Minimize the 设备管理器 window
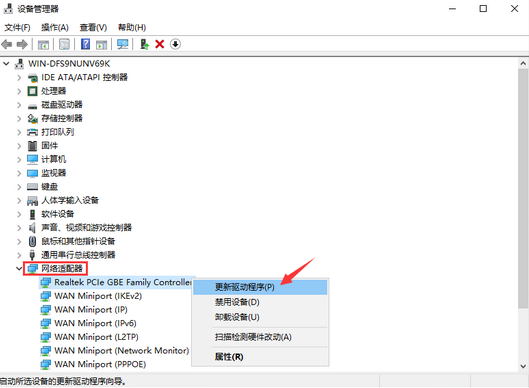The height and width of the screenshot is (388, 529). 452,8
